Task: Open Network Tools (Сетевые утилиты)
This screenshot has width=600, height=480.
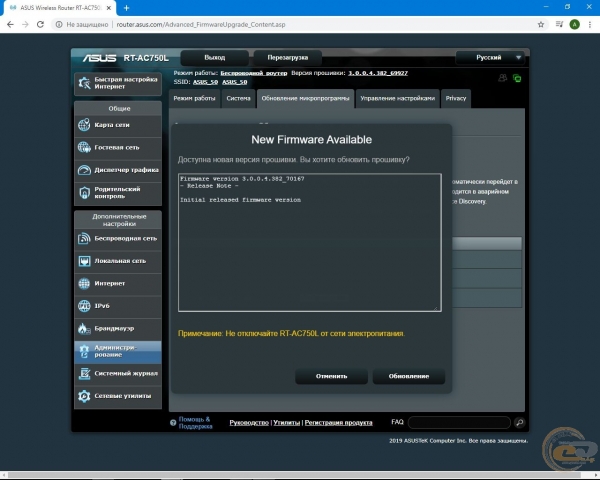Action: [118, 396]
